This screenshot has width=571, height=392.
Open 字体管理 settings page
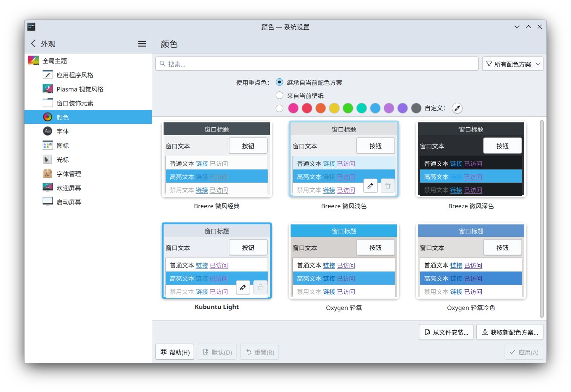[88, 174]
